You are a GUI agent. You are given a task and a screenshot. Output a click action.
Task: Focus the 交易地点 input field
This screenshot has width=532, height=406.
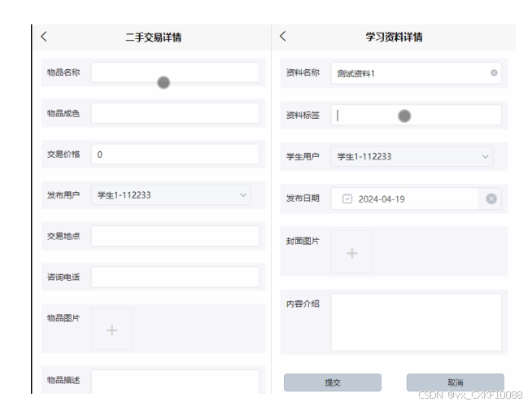[x=175, y=236]
